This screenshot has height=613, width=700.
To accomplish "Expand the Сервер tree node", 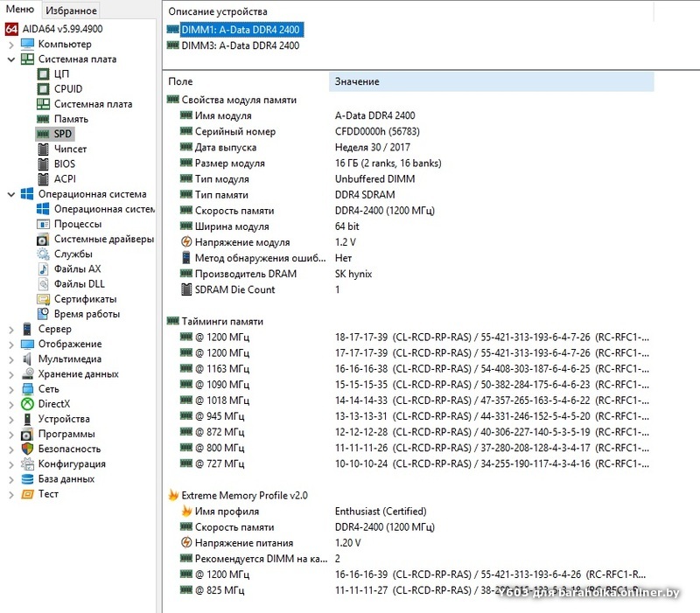I will pyautogui.click(x=11, y=330).
